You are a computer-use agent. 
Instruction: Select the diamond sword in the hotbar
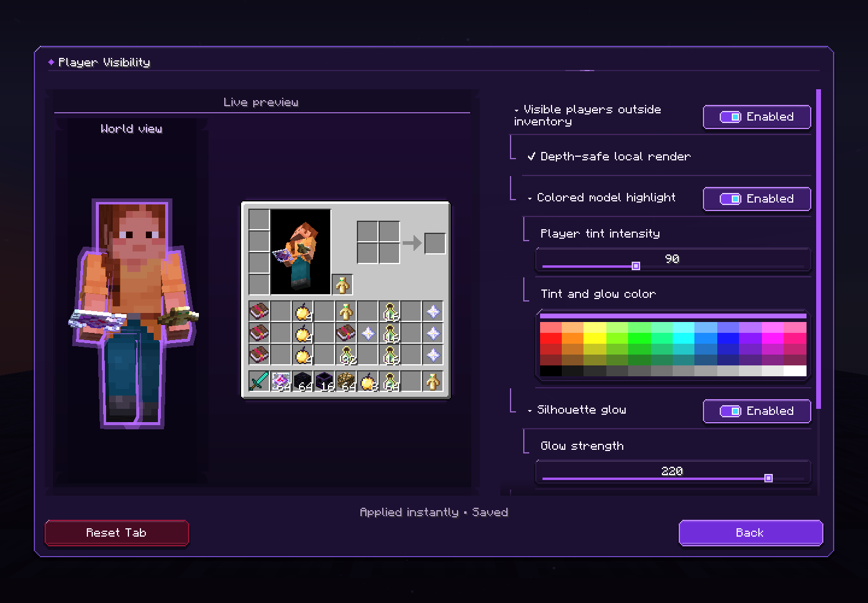pyautogui.click(x=259, y=381)
